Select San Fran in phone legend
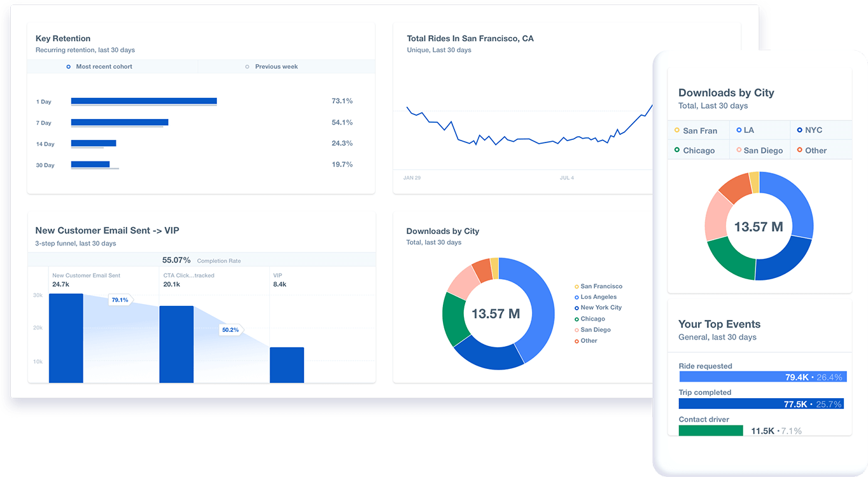This screenshot has height=477, width=868. 696,130
